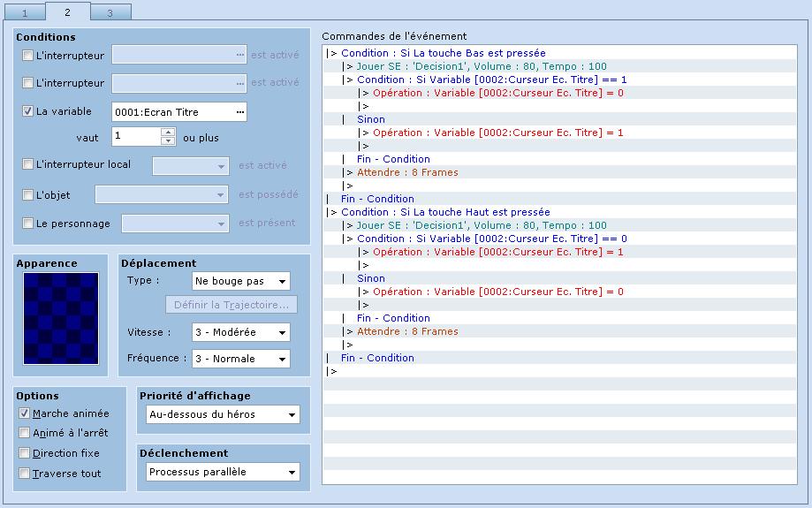Open event page tab 3

tap(110, 12)
